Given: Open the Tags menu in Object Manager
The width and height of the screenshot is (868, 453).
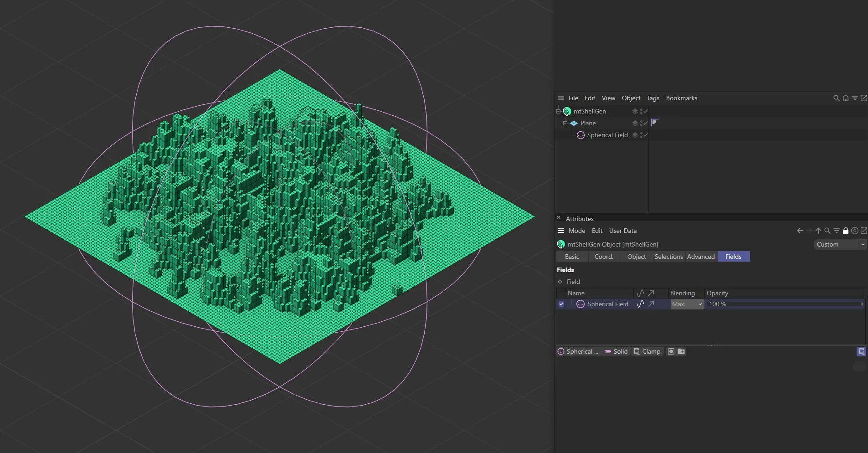Looking at the screenshot, I should pos(653,98).
